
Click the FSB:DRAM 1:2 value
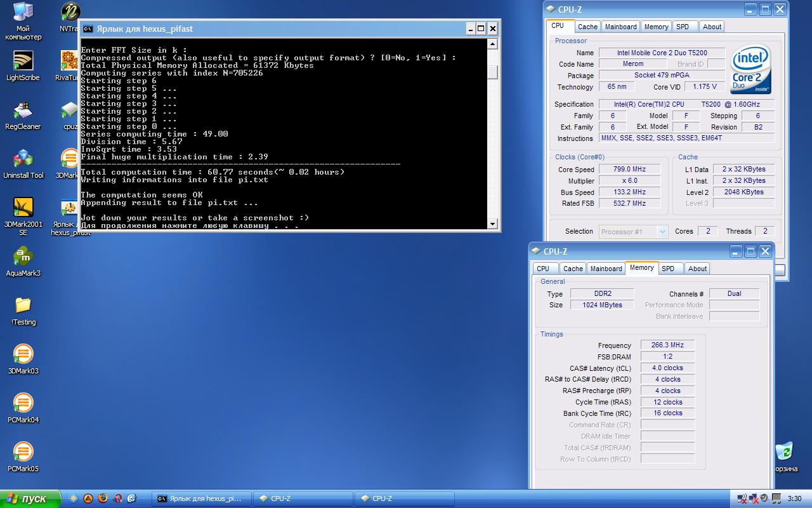coord(667,357)
